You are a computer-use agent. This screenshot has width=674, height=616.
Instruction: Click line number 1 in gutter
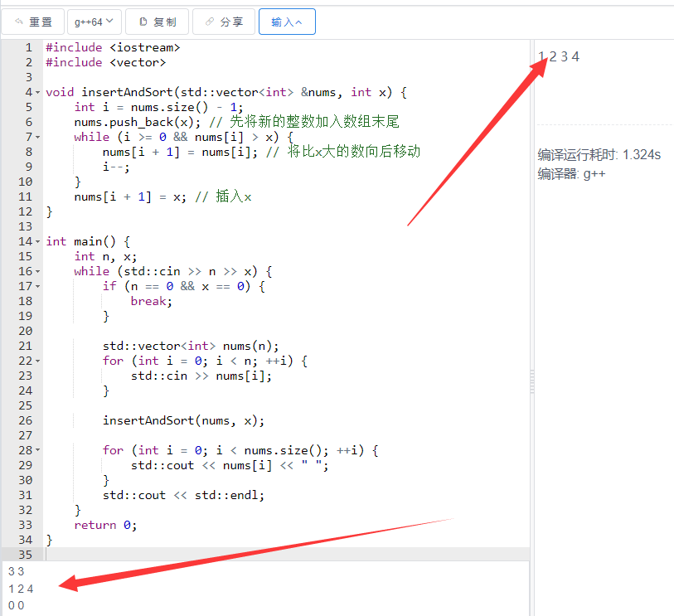coord(28,47)
